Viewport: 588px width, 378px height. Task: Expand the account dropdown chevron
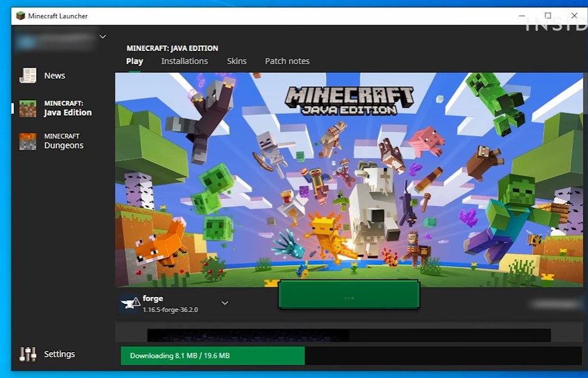point(103,37)
